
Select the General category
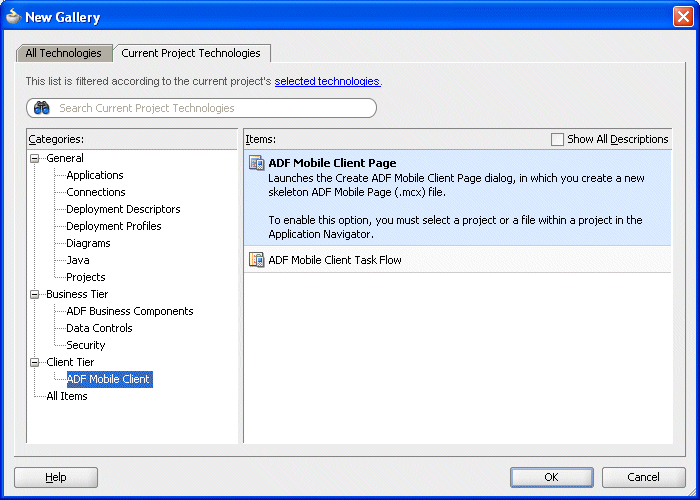point(65,158)
